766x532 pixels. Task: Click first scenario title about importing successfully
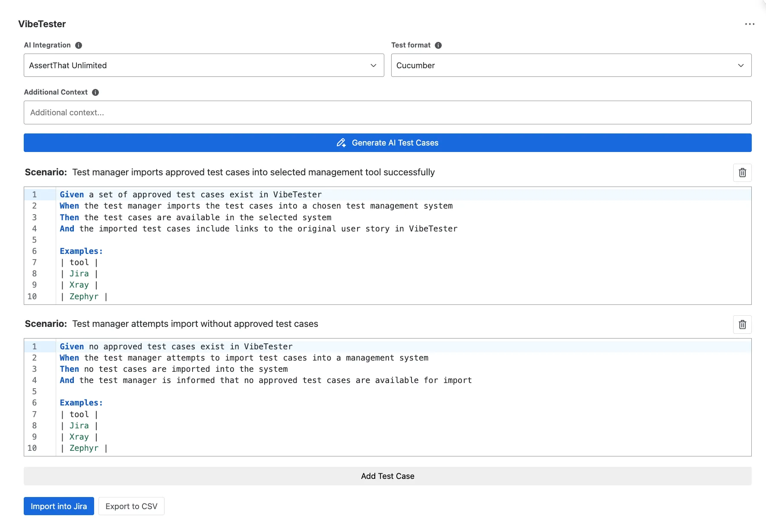click(x=253, y=172)
